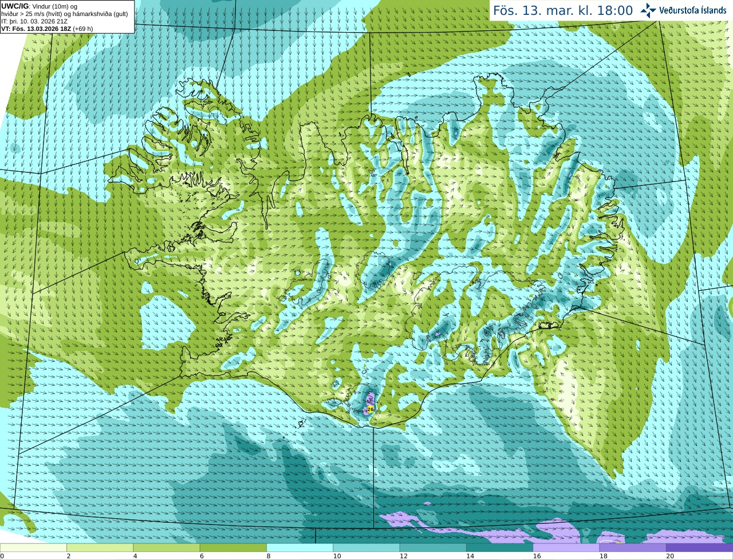Click the '4' label on the wind scale
This screenshot has height=560, width=733.
tap(136, 556)
